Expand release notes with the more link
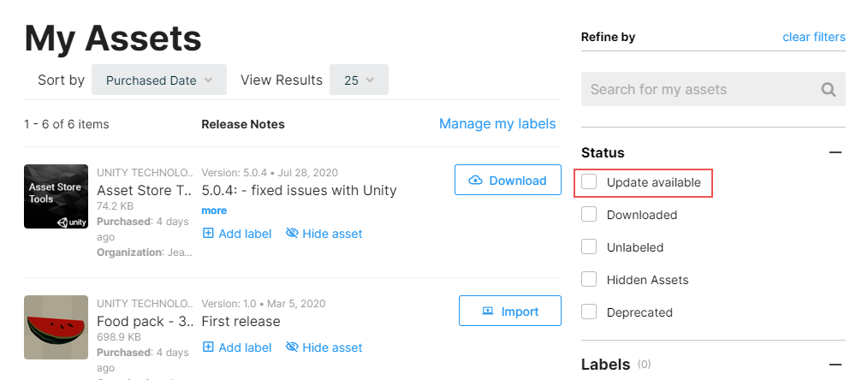The height and width of the screenshot is (380, 868). pyautogui.click(x=214, y=211)
